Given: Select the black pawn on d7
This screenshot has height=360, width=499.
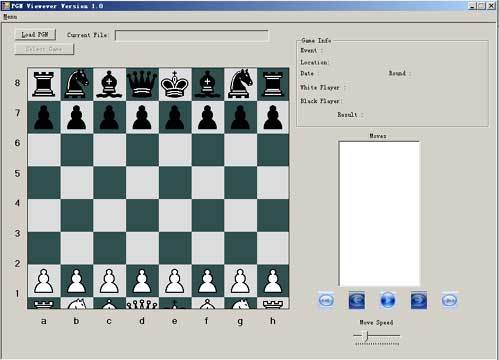Looking at the screenshot, I should 142,117.
